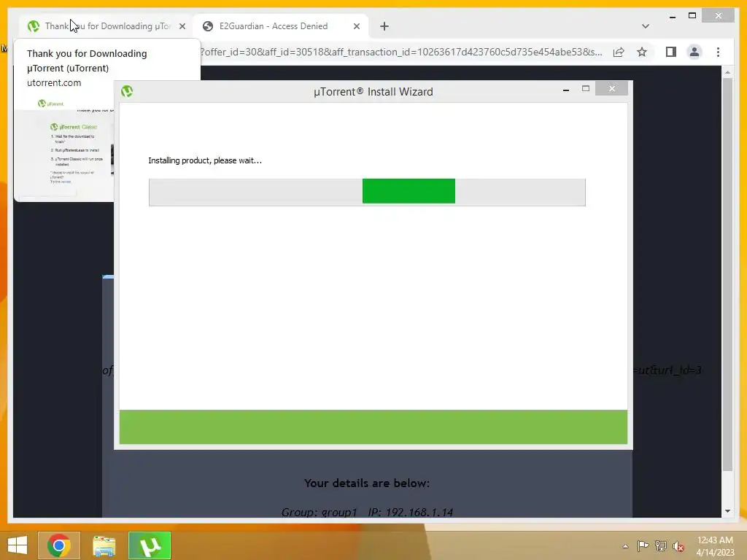The width and height of the screenshot is (747, 560).
Task: Click 'Your details are below:' text
Action: coord(367,483)
